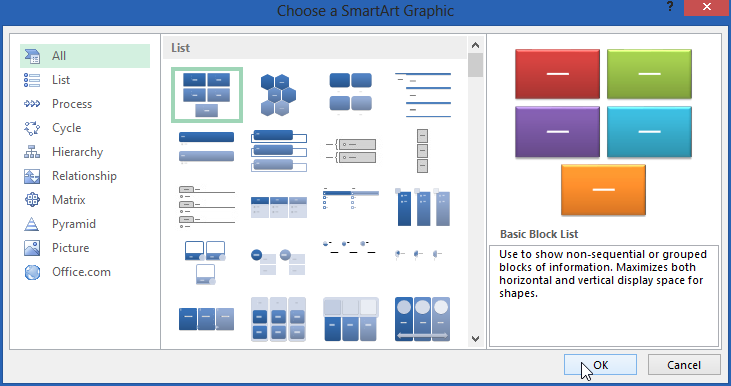Select the Relationship category
731x386 pixels.
pos(85,176)
